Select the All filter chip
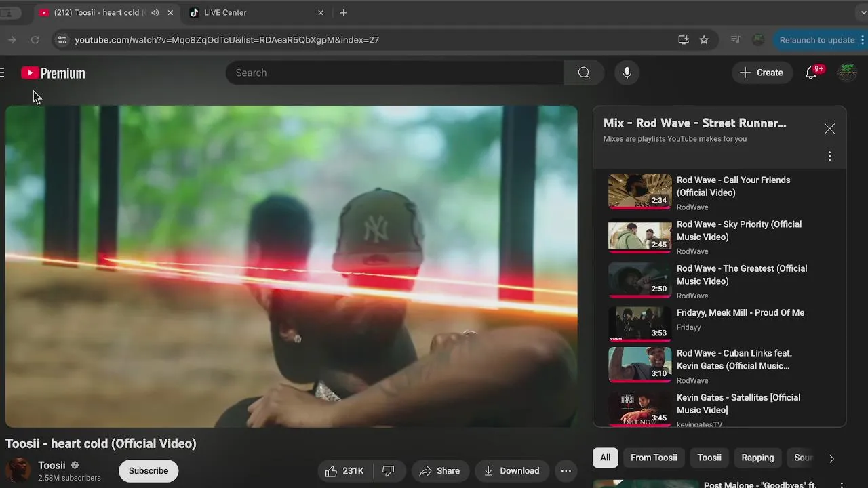Image resolution: width=868 pixels, height=488 pixels. [606, 457]
